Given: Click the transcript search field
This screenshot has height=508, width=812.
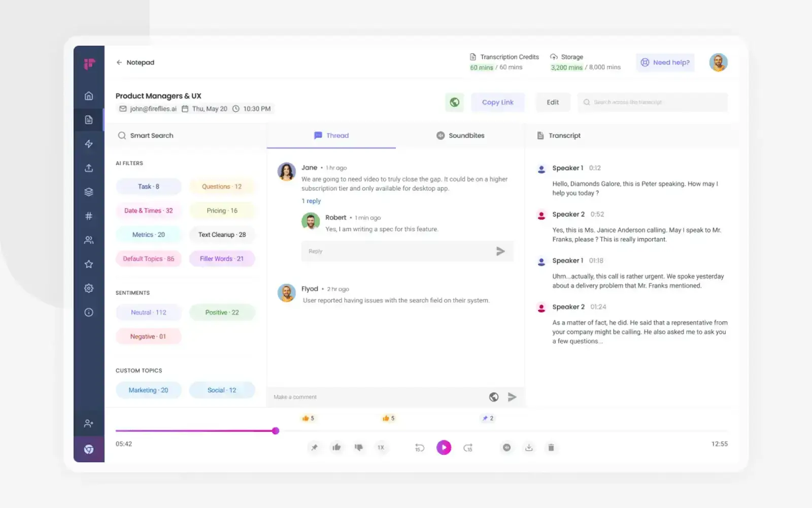Looking at the screenshot, I should [x=653, y=102].
